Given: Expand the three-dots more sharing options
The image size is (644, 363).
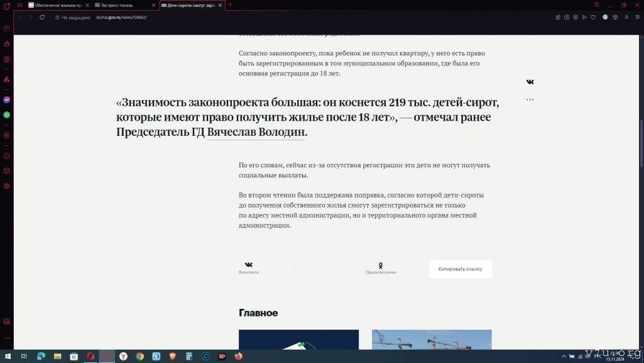Looking at the screenshot, I should click(530, 99).
